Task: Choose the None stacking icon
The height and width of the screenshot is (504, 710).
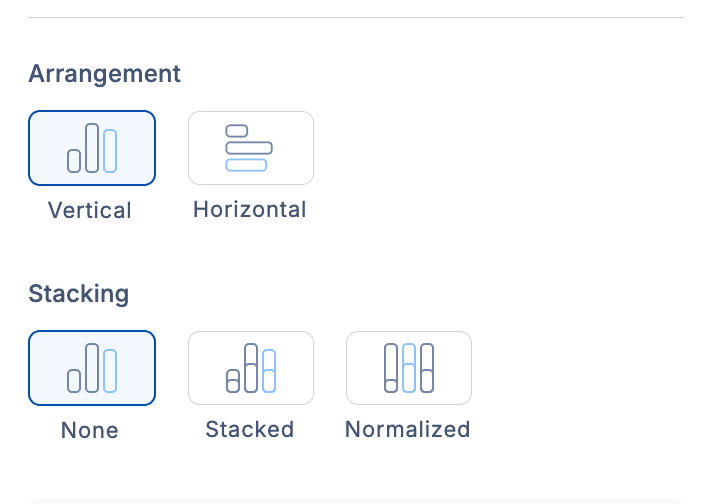Action: pos(92,368)
